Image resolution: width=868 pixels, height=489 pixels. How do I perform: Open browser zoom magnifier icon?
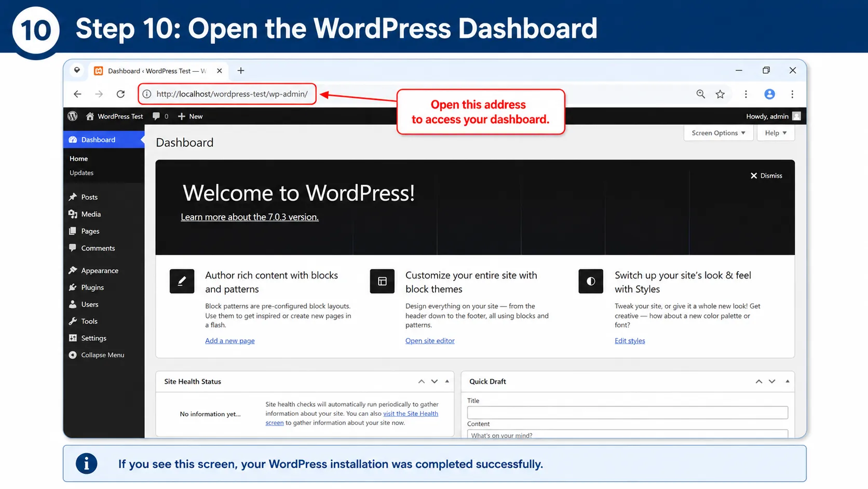tap(700, 94)
